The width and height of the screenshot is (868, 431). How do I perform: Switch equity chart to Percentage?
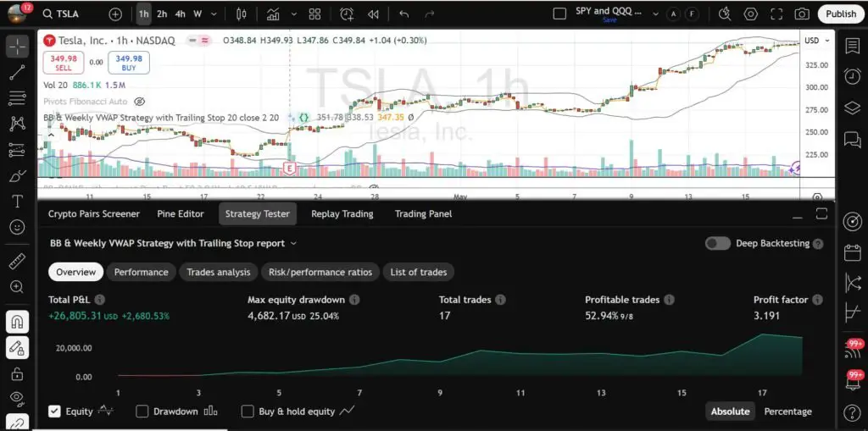tap(787, 411)
